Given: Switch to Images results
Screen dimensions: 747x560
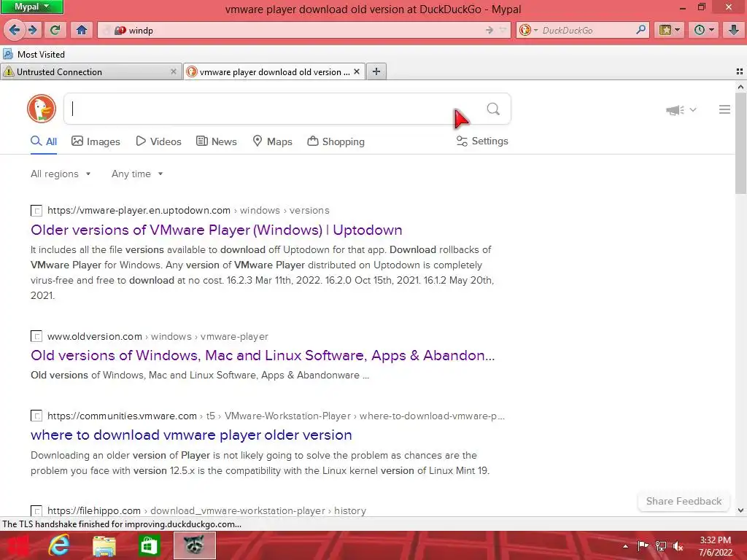Looking at the screenshot, I should pyautogui.click(x=96, y=141).
